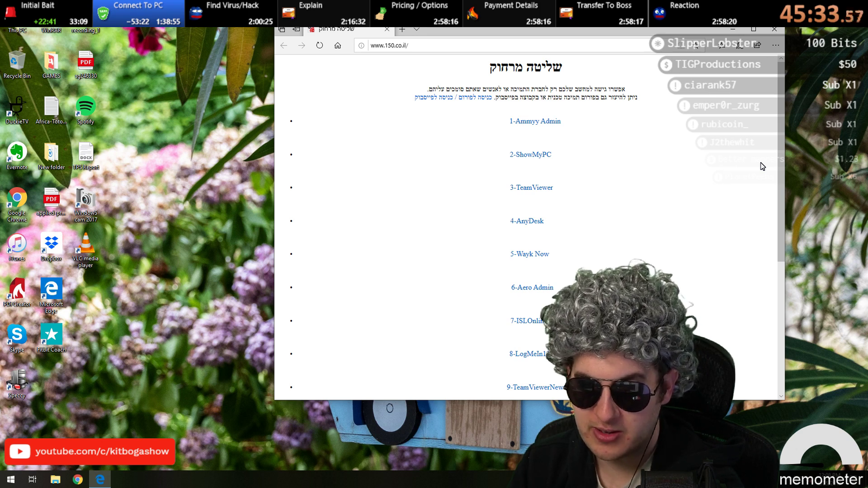Refresh the current web page

click(320, 46)
